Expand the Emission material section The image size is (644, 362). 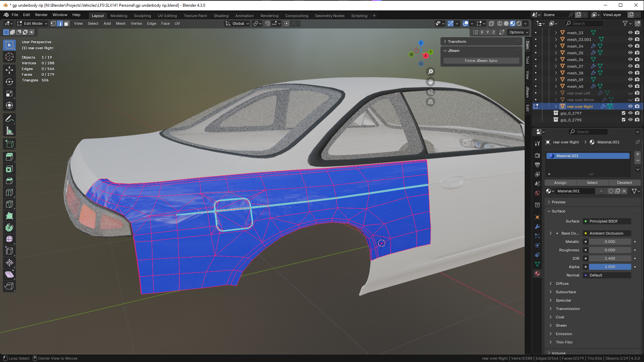[564, 334]
